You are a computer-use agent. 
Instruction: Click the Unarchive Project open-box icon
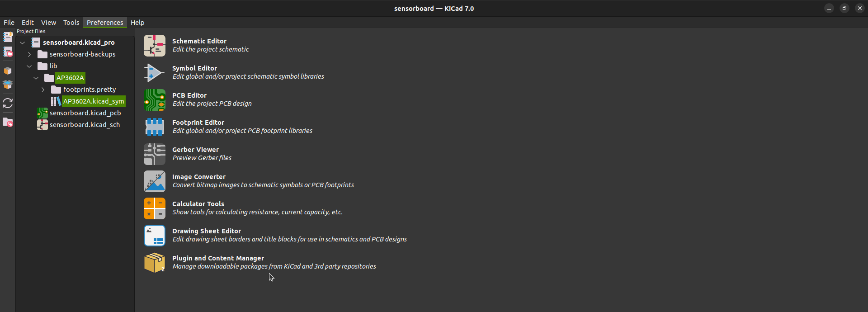[x=8, y=85]
